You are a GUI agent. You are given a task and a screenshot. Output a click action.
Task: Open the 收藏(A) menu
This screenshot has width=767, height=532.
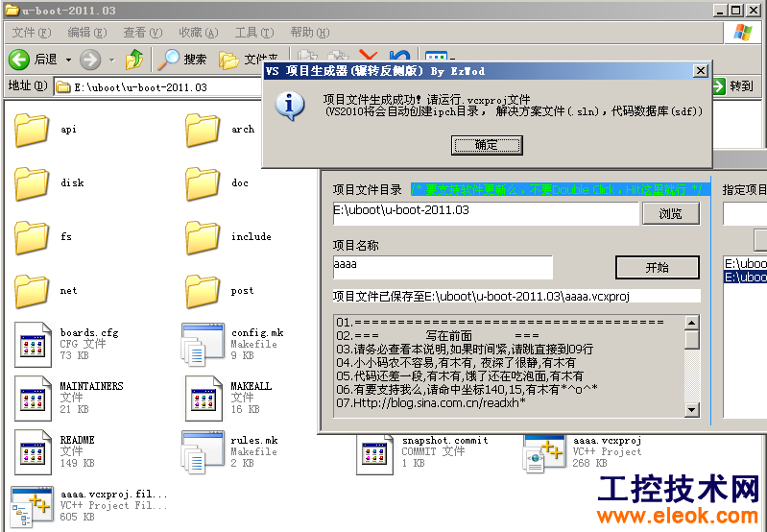[x=198, y=33]
